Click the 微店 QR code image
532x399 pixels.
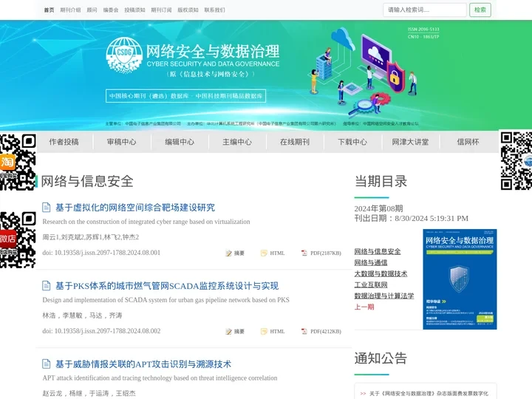click(x=18, y=239)
